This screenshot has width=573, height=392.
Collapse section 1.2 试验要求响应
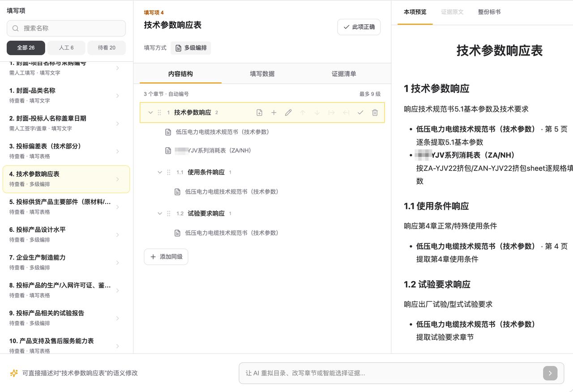160,213
